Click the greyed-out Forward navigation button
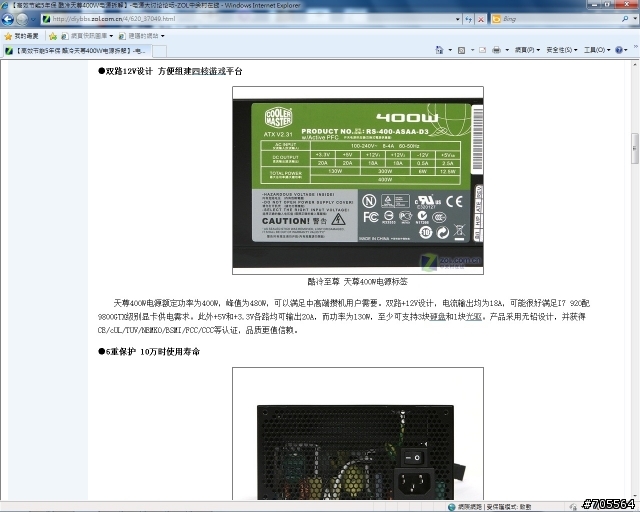Image resolution: width=640 pixels, height=512 pixels. [22, 19]
